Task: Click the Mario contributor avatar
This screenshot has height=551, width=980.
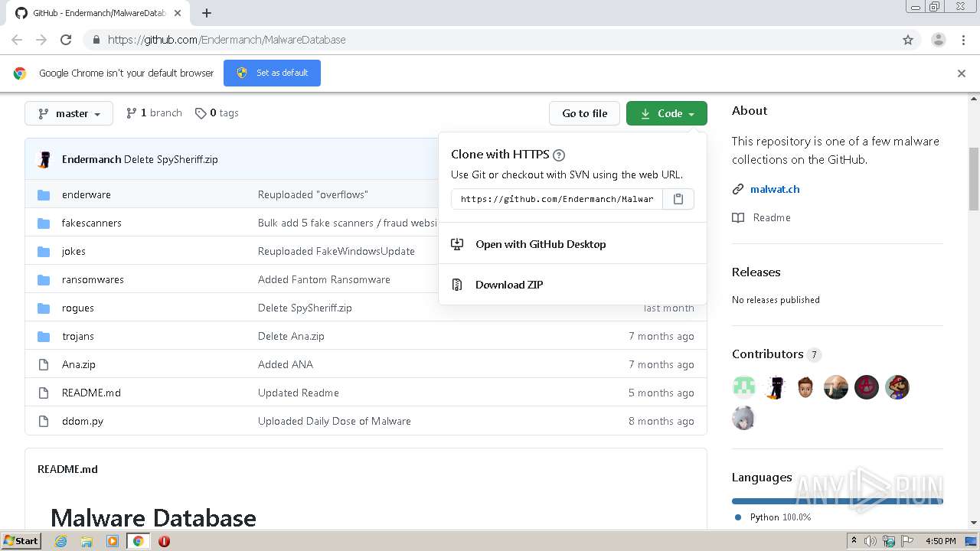Action: [x=897, y=388]
